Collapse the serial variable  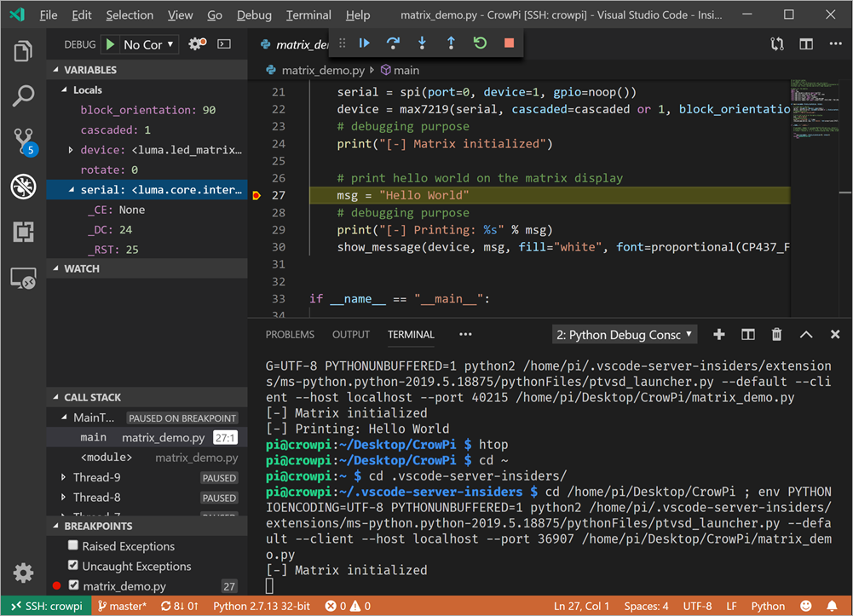pos(72,190)
